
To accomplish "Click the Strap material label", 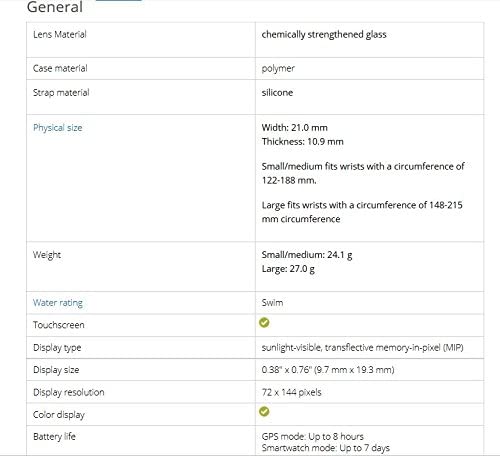I will [61, 93].
